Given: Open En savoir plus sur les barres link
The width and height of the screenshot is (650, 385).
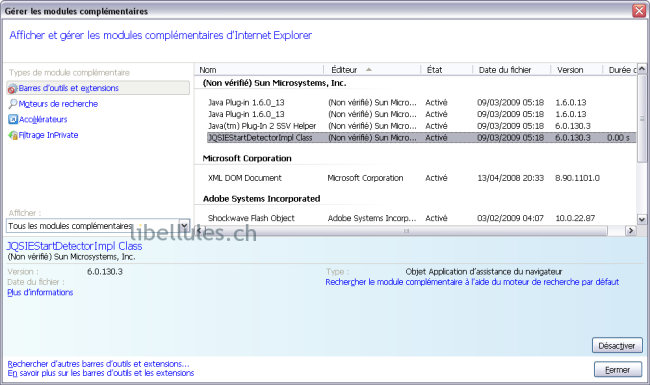Looking at the screenshot, I should [101, 373].
